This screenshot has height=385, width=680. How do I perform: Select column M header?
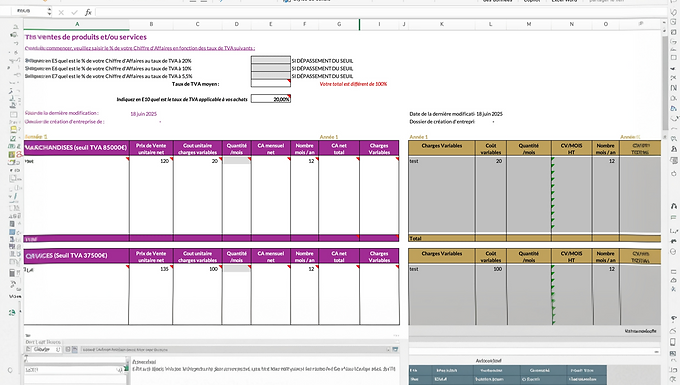(x=529, y=24)
